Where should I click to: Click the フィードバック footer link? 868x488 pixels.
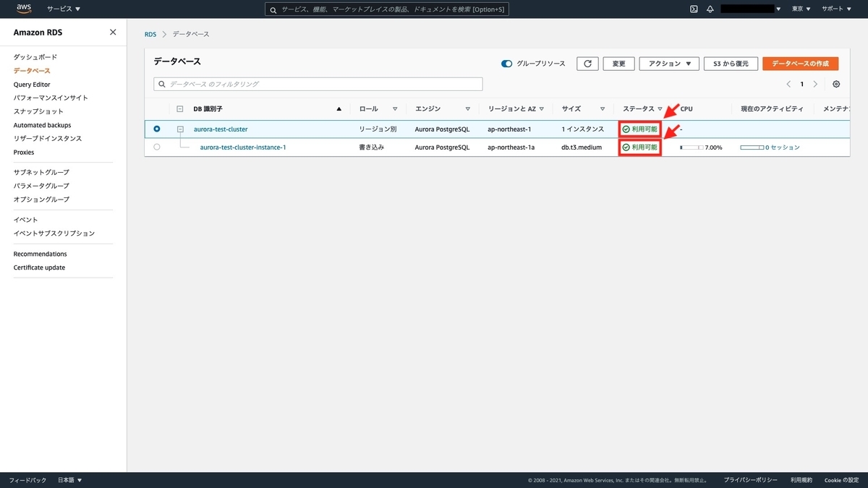(27, 480)
